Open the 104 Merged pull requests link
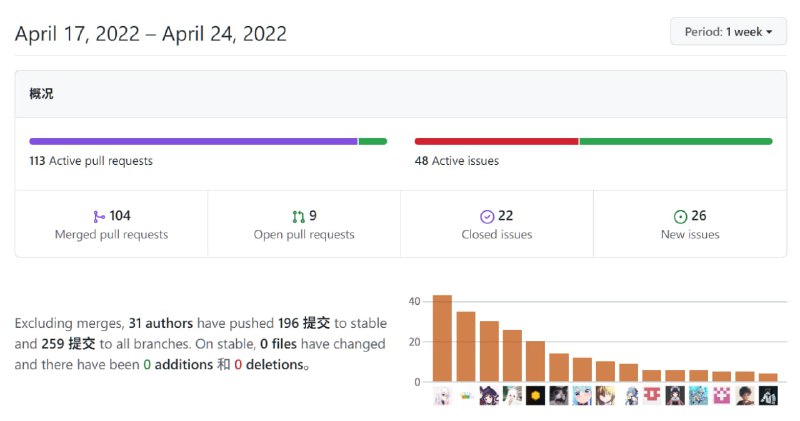The image size is (800, 421). coord(111,225)
